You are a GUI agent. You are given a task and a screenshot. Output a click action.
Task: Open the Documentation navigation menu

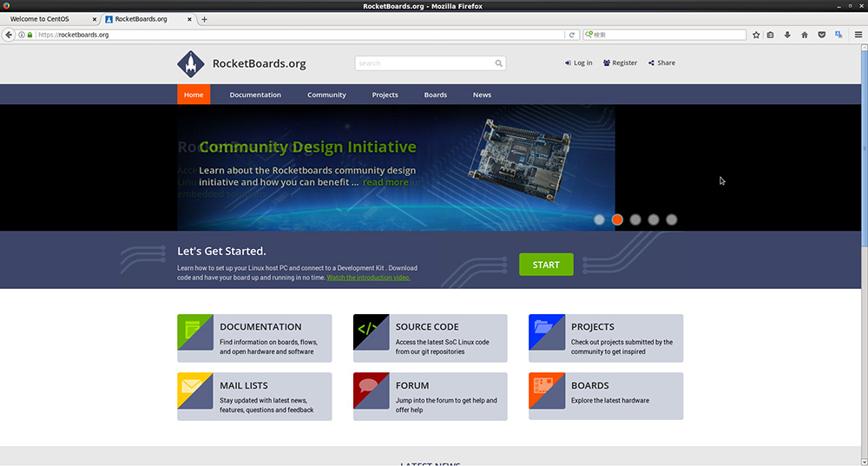pyautogui.click(x=255, y=95)
